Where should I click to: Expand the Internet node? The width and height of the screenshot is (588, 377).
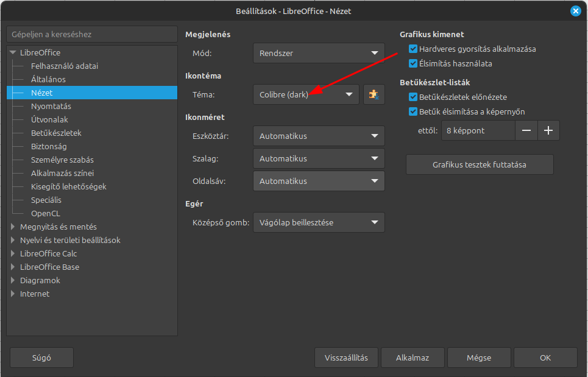click(x=13, y=294)
